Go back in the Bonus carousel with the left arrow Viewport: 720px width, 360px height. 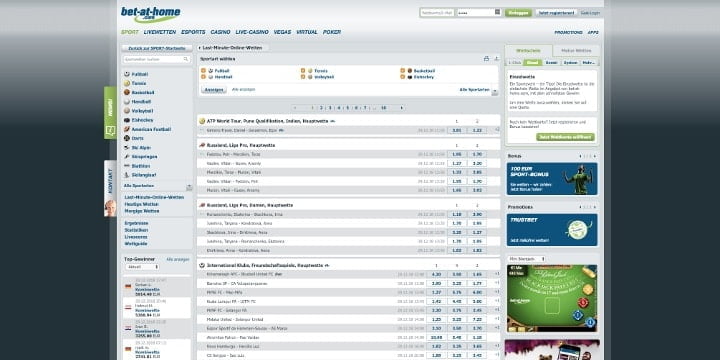580,156
